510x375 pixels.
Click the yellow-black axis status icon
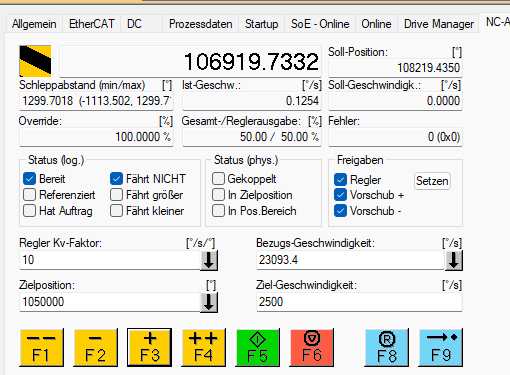click(x=35, y=61)
